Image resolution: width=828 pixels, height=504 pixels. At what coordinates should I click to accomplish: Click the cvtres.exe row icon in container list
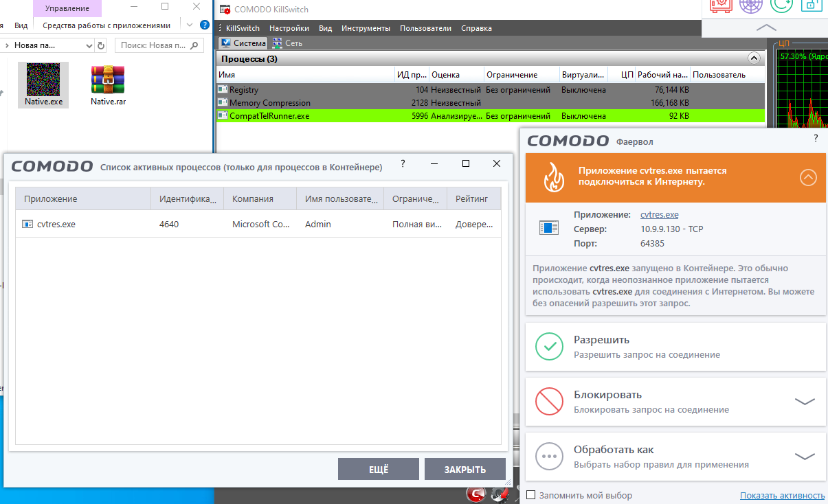(x=28, y=224)
